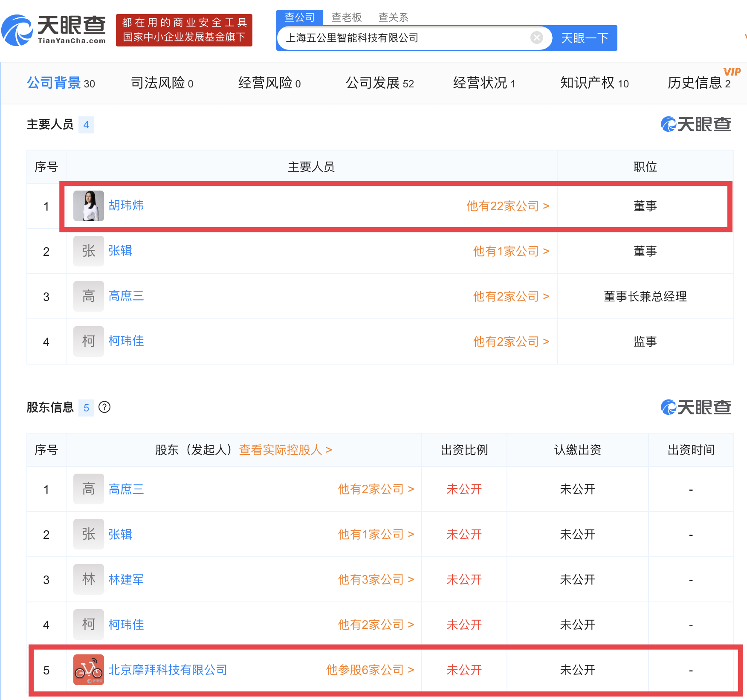Expand 他有1家公司 link in personnel row 2

[x=511, y=252]
